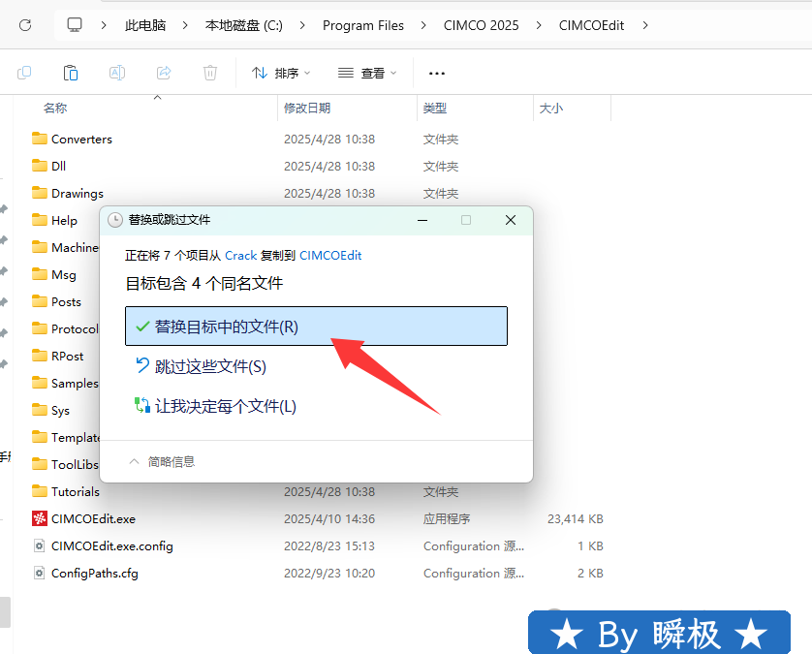Click the refresh icon in address bar
Image resolution: width=812 pixels, height=654 pixels.
click(26, 25)
